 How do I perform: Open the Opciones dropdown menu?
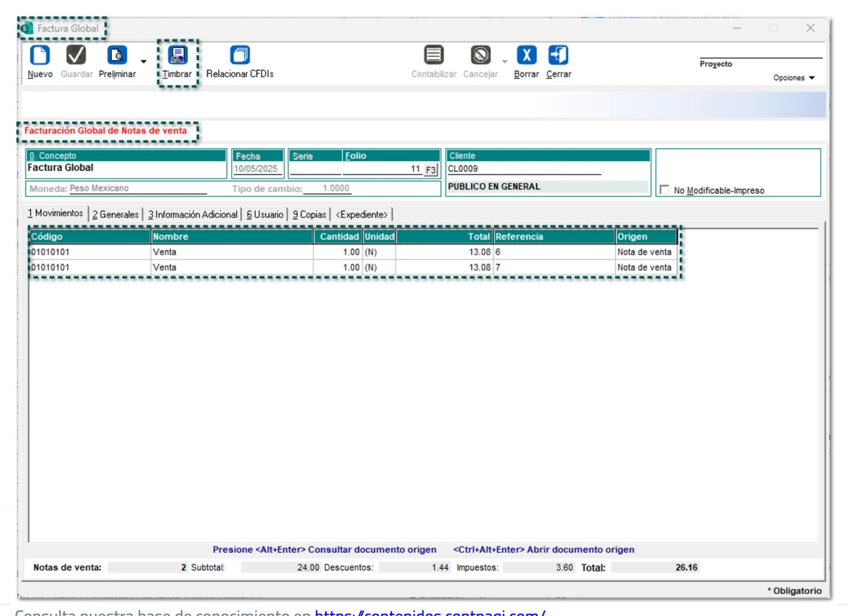pos(793,78)
